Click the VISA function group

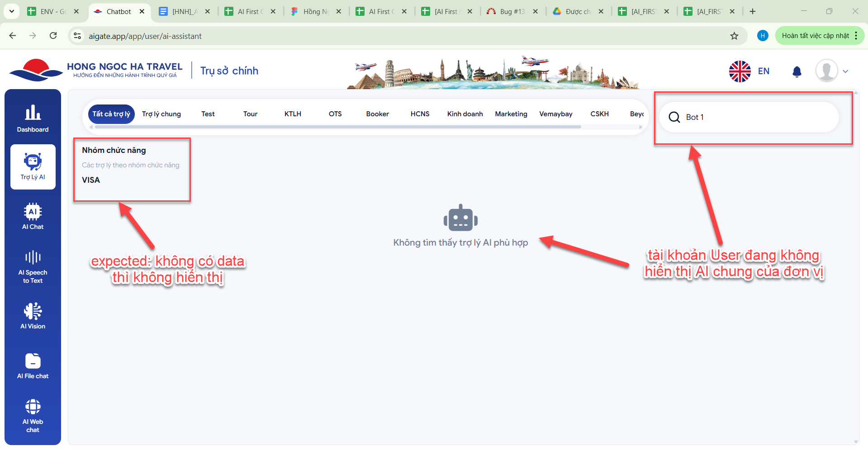coord(91,180)
